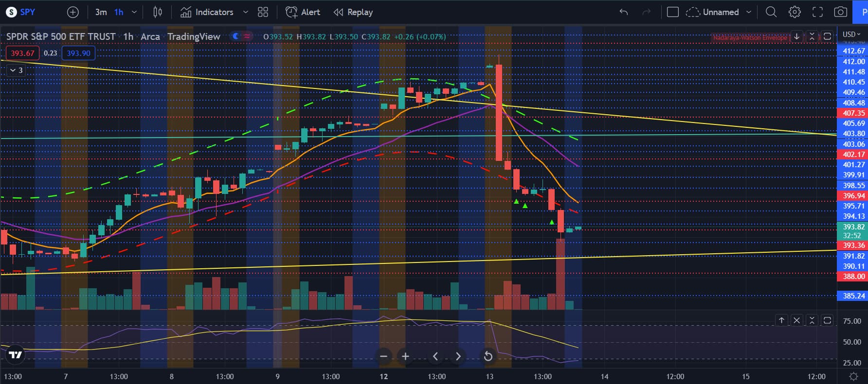Click the 385.24 price axis label
The width and height of the screenshot is (868, 384).
[852, 296]
